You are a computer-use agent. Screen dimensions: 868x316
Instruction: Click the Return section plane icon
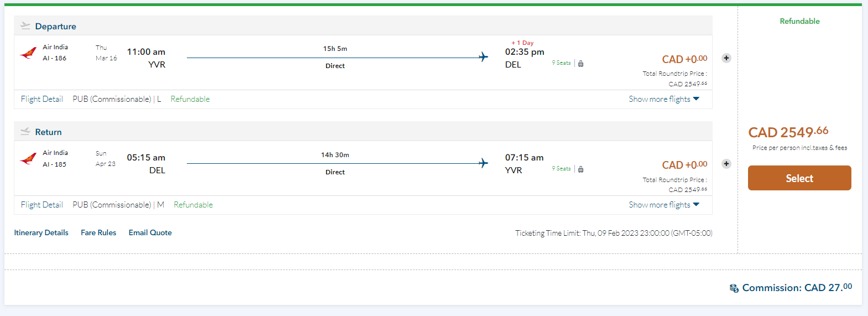[x=25, y=132]
